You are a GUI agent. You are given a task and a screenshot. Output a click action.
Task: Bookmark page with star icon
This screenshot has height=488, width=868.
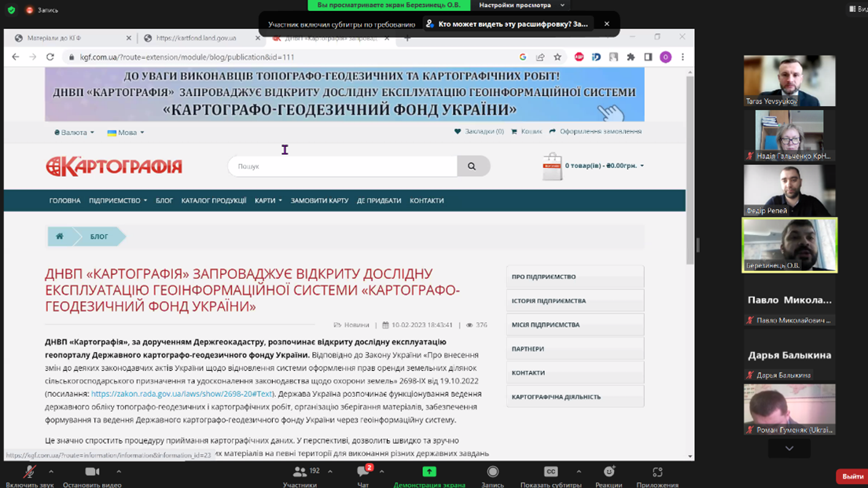tap(557, 57)
